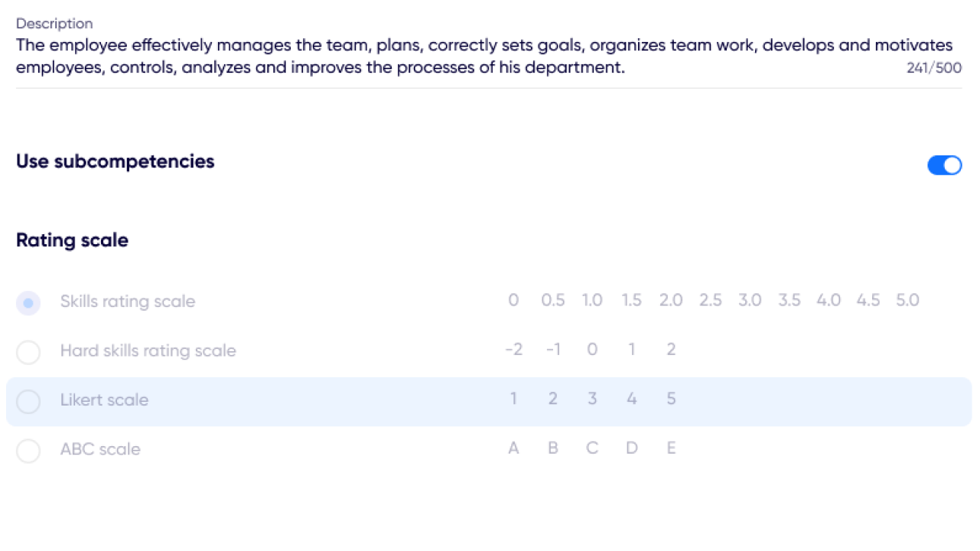Image resolution: width=980 pixels, height=551 pixels.
Task: Click the Skills rating scale label
Action: [x=128, y=302]
